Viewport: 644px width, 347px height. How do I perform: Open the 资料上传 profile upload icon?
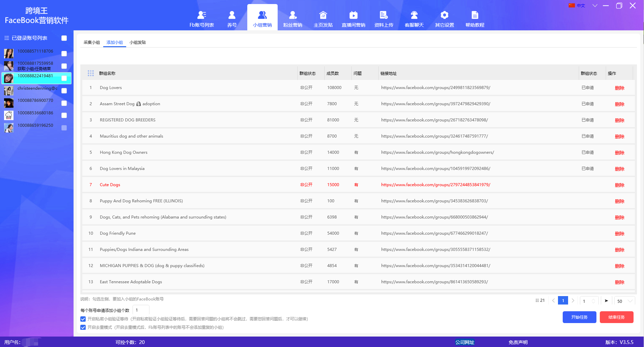(x=384, y=15)
